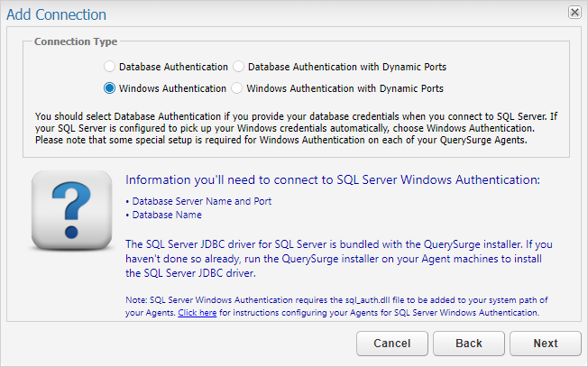Image resolution: width=588 pixels, height=367 pixels.
Task: Click the 'Connection Type' group label
Action: [76, 41]
